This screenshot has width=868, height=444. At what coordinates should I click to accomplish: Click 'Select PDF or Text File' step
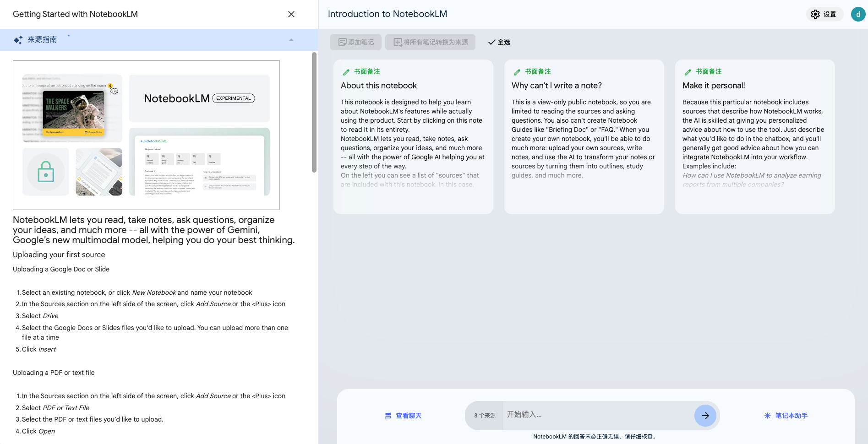click(55, 408)
